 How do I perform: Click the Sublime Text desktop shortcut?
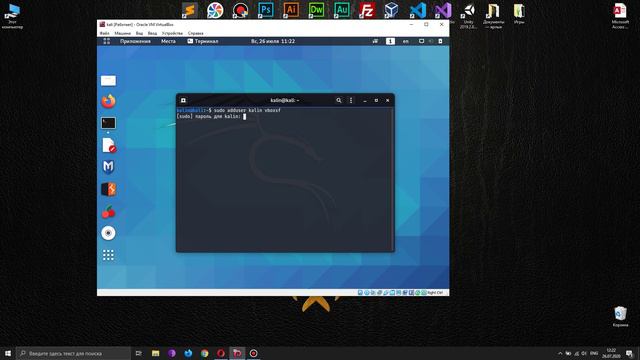(190, 10)
